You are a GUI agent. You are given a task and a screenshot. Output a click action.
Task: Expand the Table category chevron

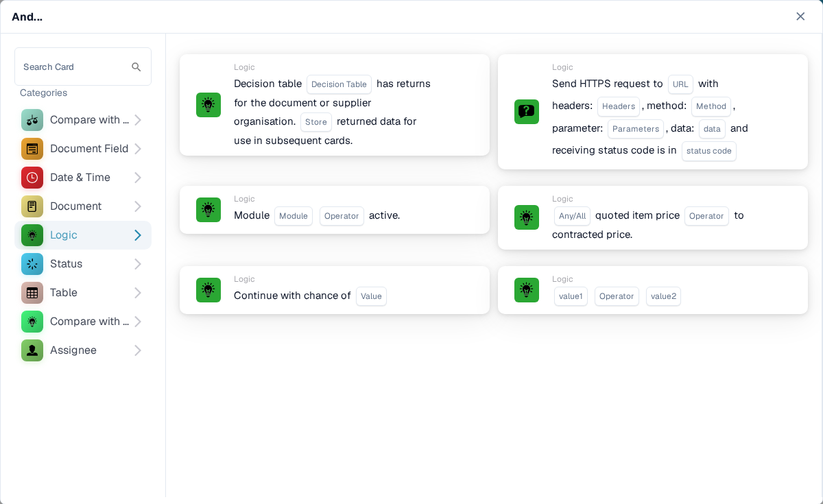[138, 293]
